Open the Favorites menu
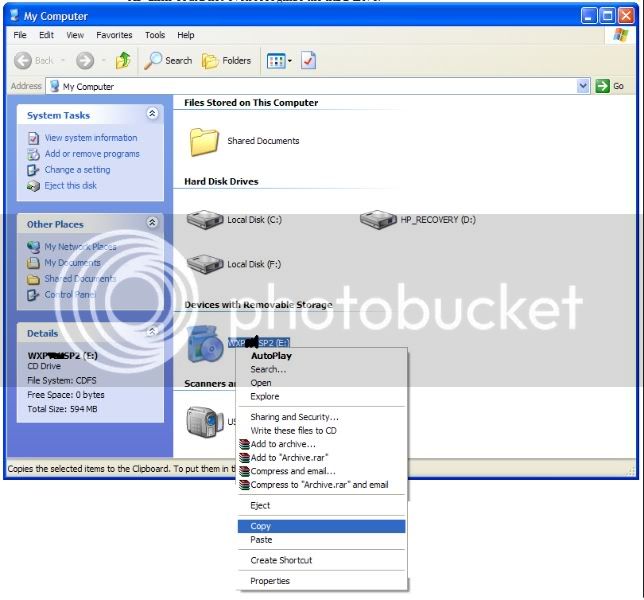This screenshot has width=644, height=600. 116,35
